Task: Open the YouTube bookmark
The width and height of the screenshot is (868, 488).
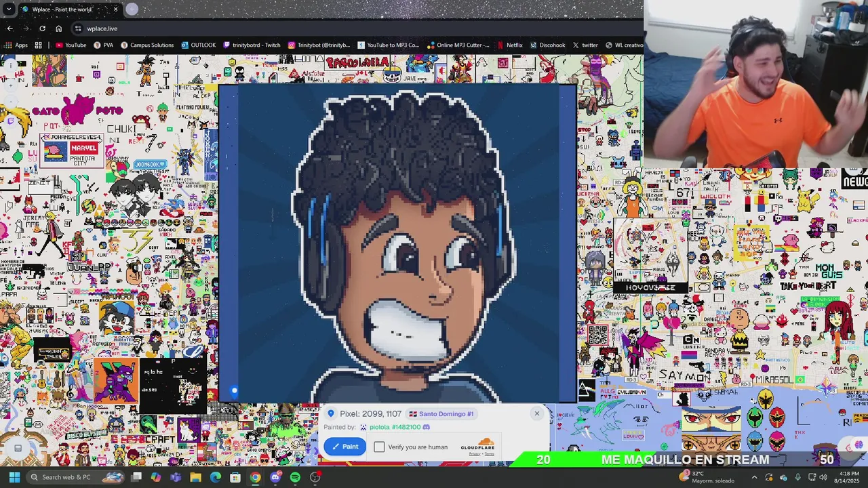Action: tap(71, 45)
